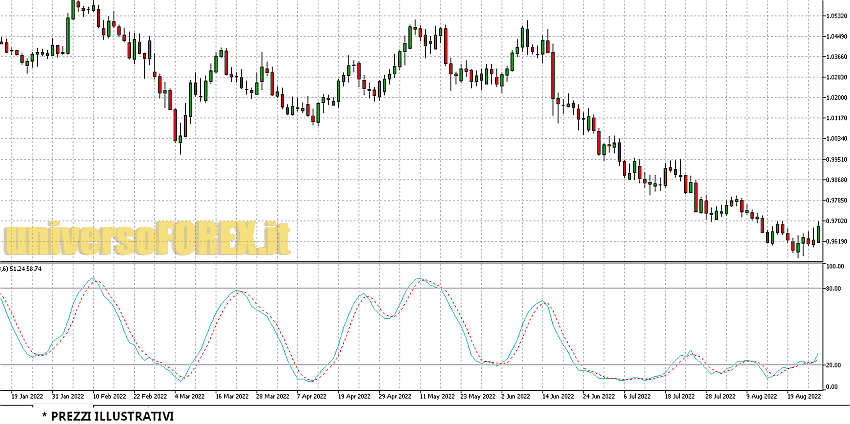Click the oscillator 100.00 scale label

click(834, 266)
